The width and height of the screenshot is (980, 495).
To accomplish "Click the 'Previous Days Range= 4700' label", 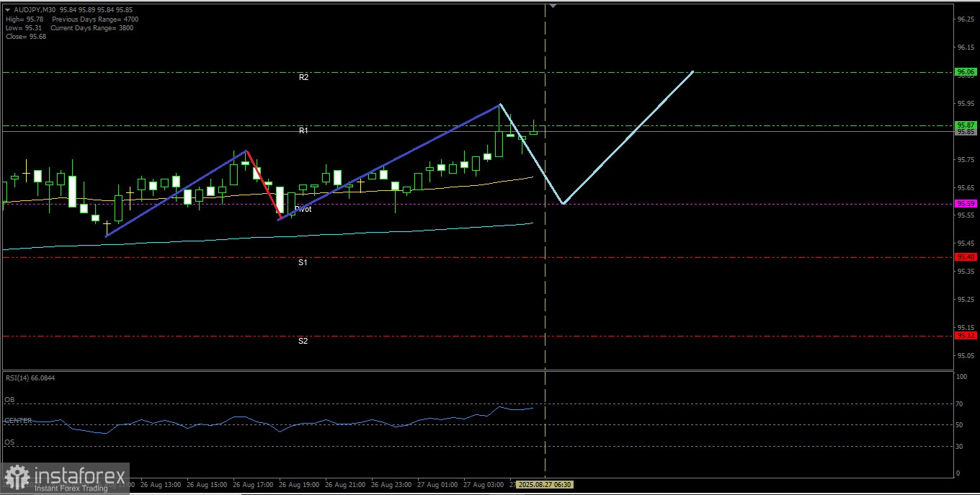I will (95, 19).
